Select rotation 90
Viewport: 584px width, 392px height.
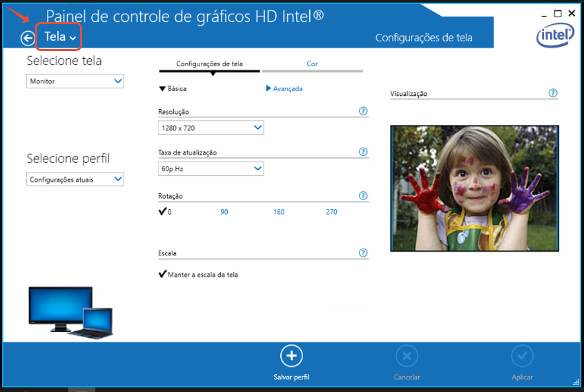(x=224, y=212)
